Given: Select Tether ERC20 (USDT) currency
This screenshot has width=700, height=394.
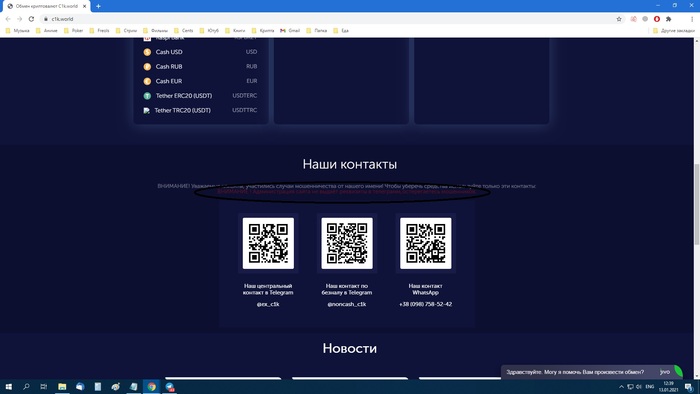Looking at the screenshot, I should tap(200, 95).
